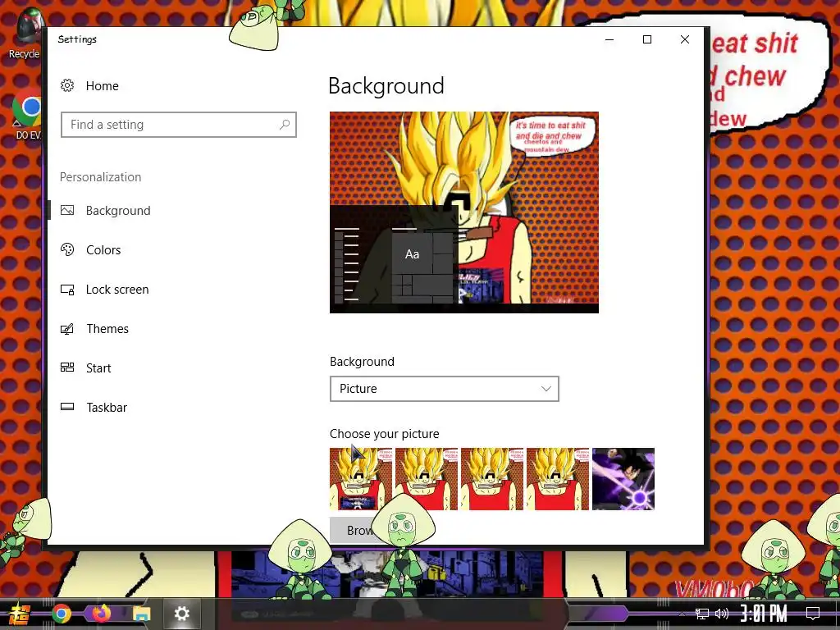Viewport: 840px width, 630px height.
Task: Open the Action Center notifications icon
Action: coord(813,613)
